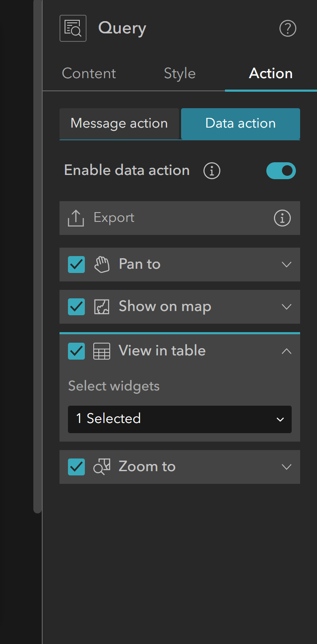
Task: Click the Export upload icon
Action: (x=76, y=218)
